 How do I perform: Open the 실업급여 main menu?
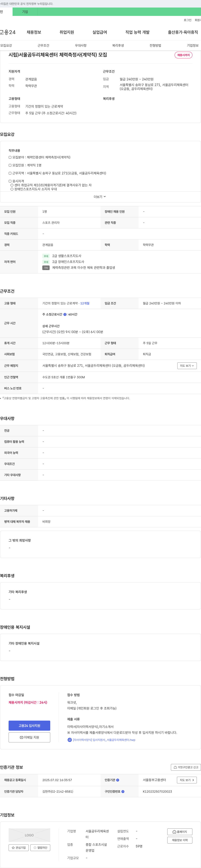click(99, 32)
